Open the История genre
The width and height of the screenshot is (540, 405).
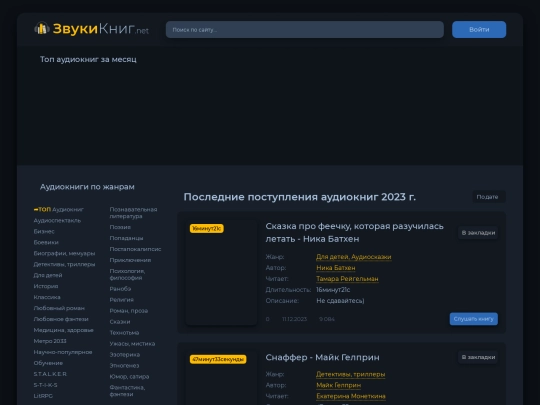click(46, 286)
